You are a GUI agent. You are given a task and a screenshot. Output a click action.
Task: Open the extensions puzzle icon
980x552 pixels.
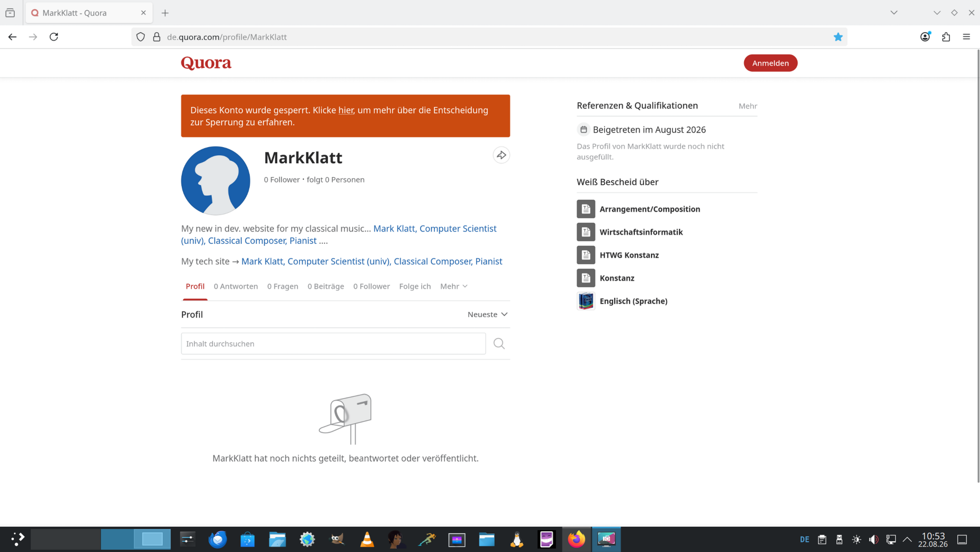click(x=946, y=37)
